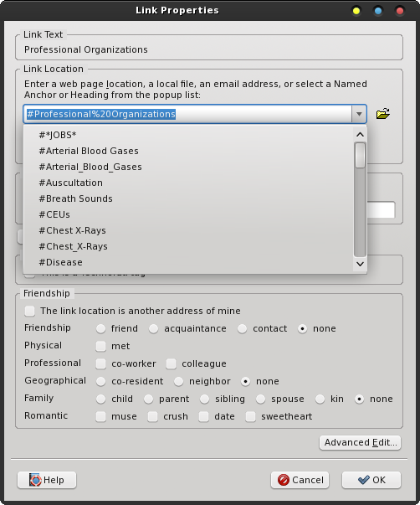Click the popup list up arrow

(360, 135)
